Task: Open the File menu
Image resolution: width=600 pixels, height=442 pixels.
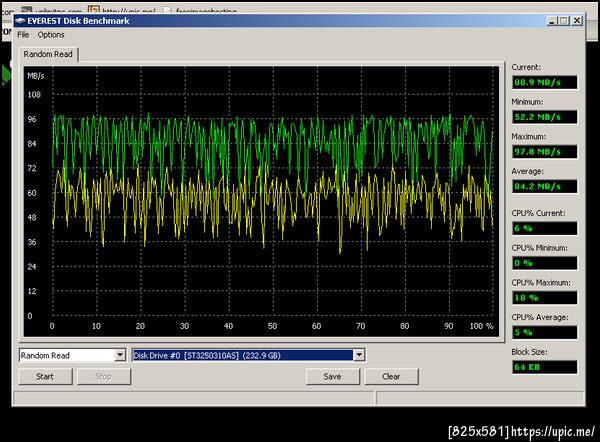Action: [23, 35]
